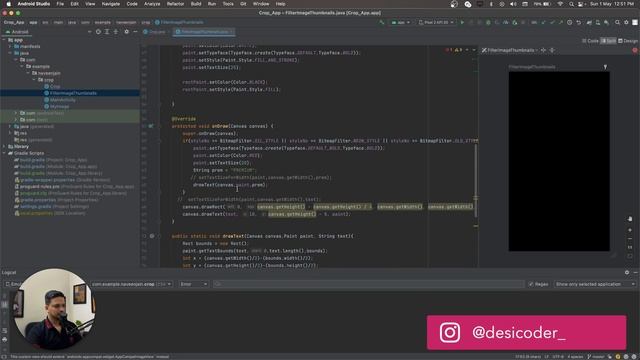Open the app run configuration dropdown
Viewport: 640px width, 360px height.
click(x=400, y=22)
